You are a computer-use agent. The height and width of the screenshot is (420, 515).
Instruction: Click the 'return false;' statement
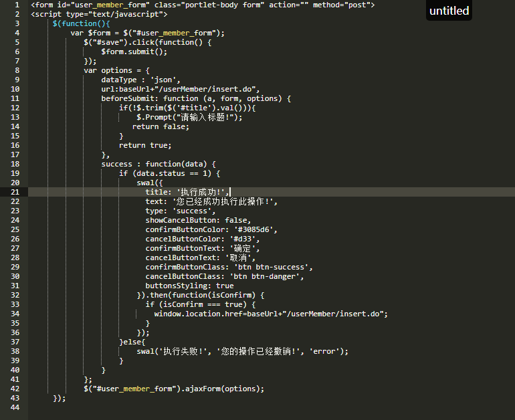(161, 127)
